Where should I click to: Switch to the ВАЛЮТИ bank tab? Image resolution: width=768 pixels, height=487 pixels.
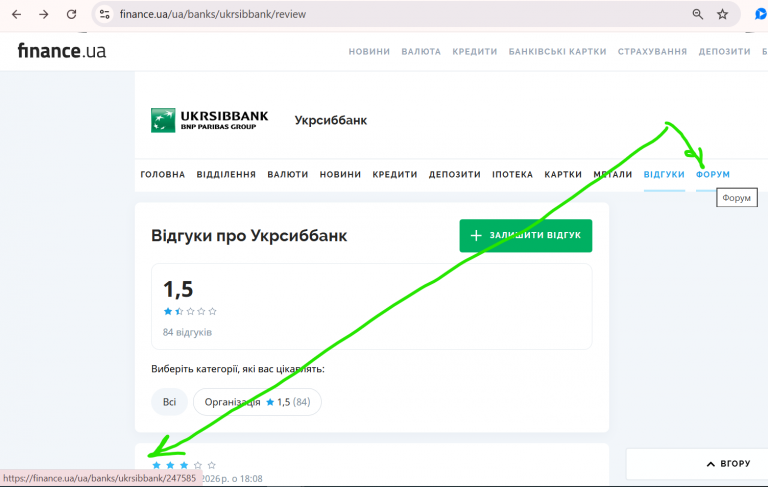tap(288, 174)
